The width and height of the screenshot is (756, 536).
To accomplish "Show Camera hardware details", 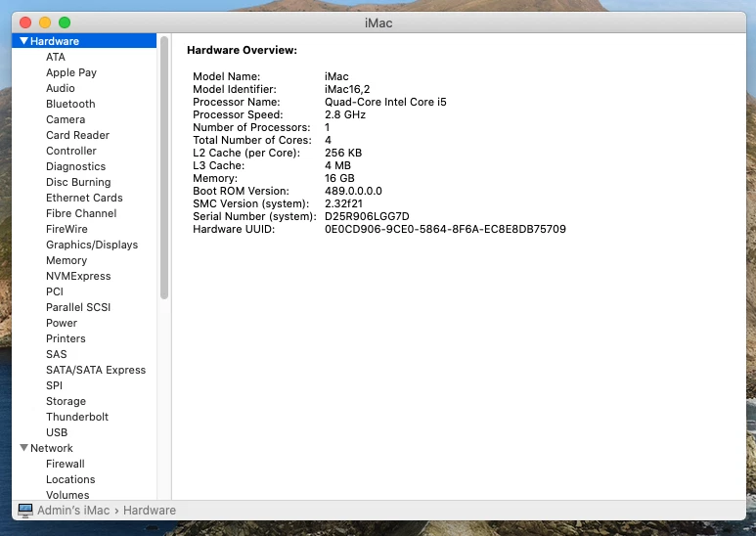I will (66, 119).
